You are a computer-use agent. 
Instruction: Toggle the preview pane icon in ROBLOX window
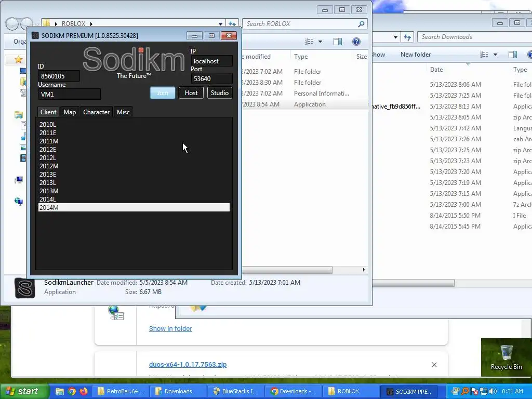(338, 42)
